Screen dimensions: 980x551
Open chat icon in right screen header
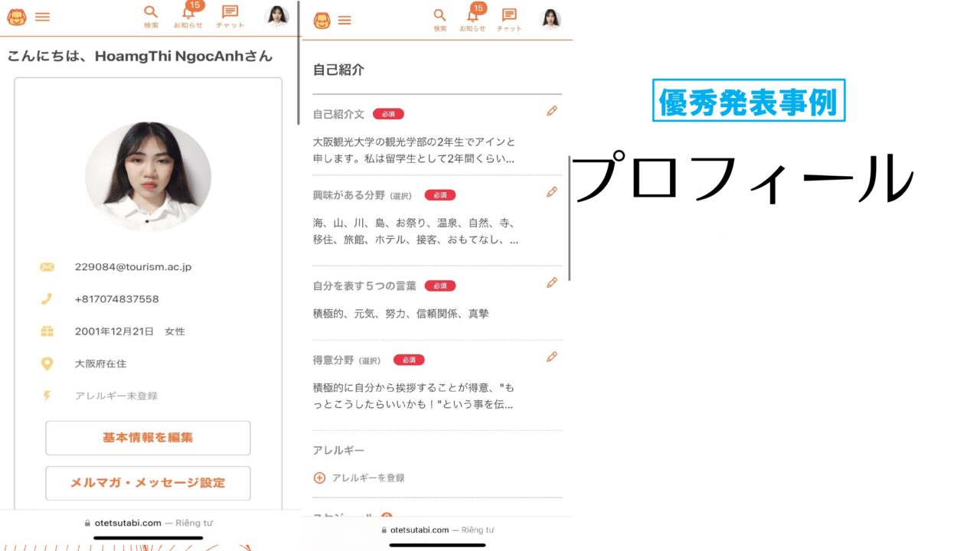509,15
